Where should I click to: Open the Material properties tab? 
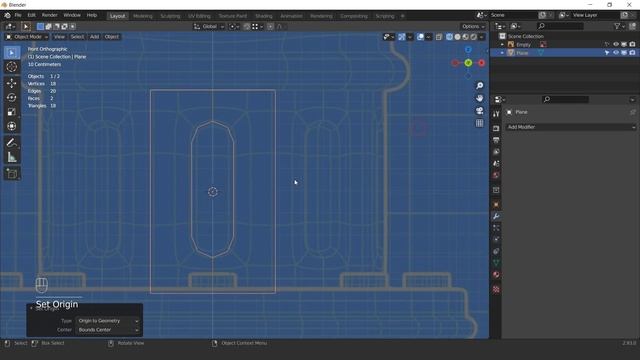click(x=496, y=274)
